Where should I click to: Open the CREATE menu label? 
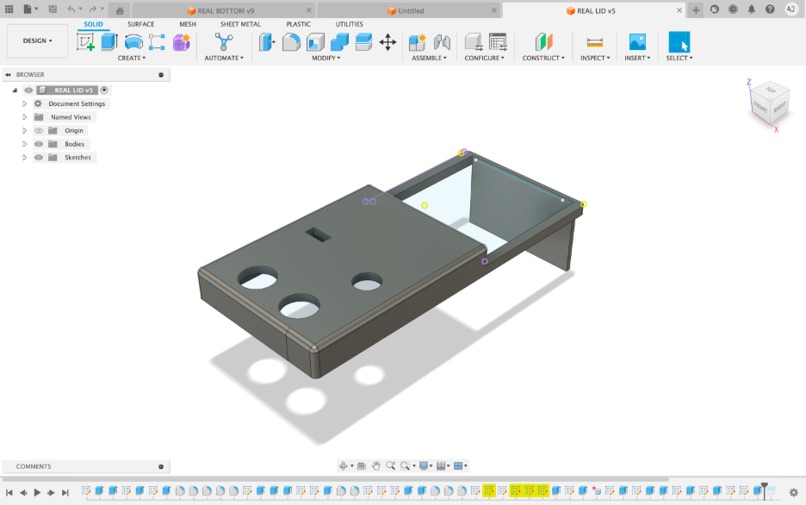(x=132, y=58)
